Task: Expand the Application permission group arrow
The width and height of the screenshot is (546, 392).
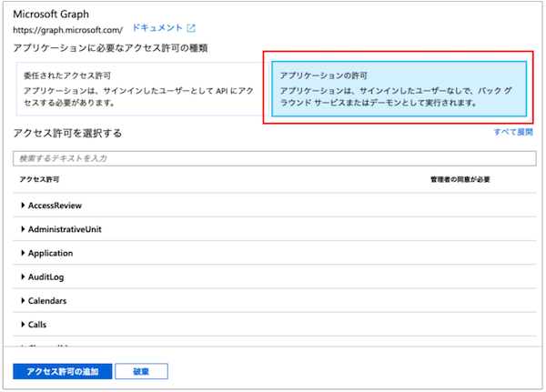Action: click(23, 253)
